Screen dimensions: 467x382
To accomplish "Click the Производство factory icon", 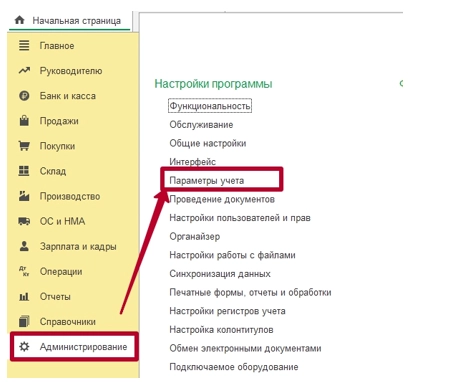I will pyautogui.click(x=24, y=196).
